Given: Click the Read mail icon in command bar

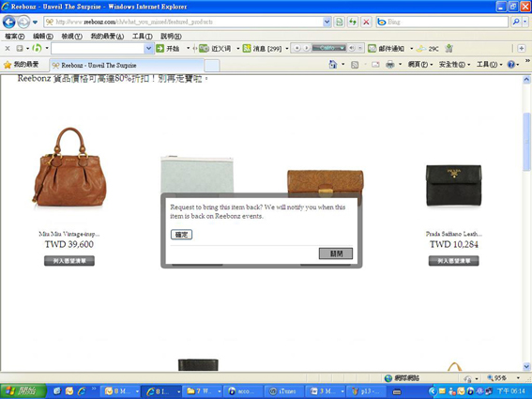Looking at the screenshot, I should point(375,65).
